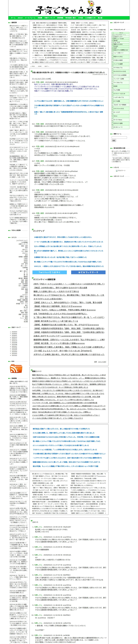The width and height of the screenshot is (138, 644).
Task: Open パンドラの憂鬱 in access ranking
Action: tap(118, 64)
